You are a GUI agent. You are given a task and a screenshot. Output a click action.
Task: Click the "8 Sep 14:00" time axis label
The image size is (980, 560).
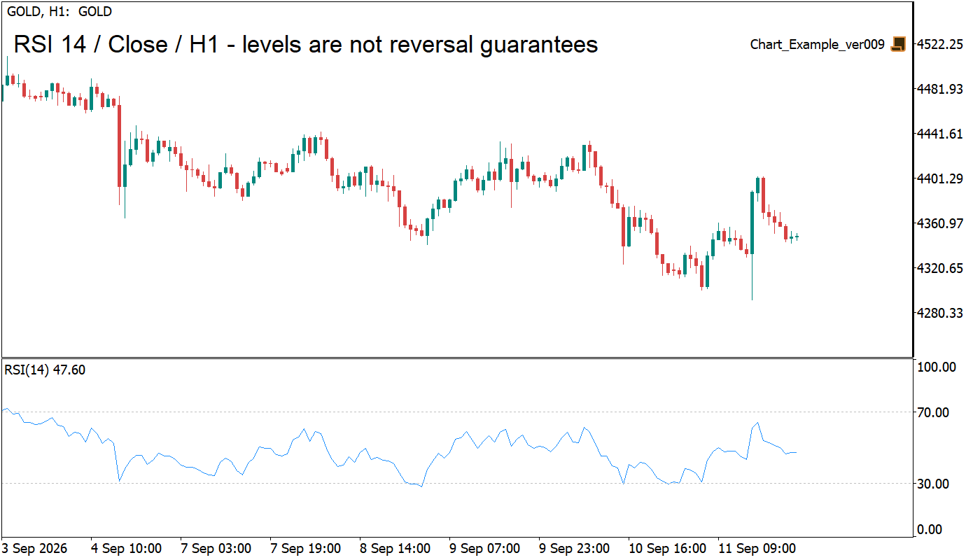click(x=395, y=548)
